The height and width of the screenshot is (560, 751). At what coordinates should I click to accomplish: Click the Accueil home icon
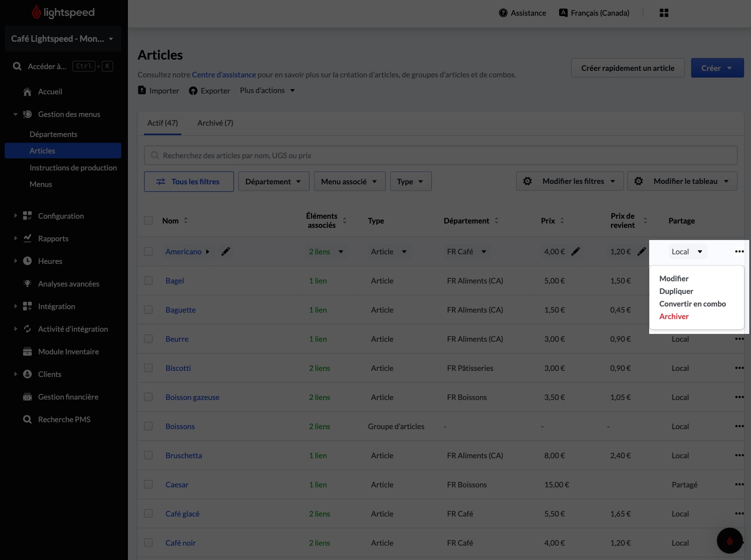[27, 92]
